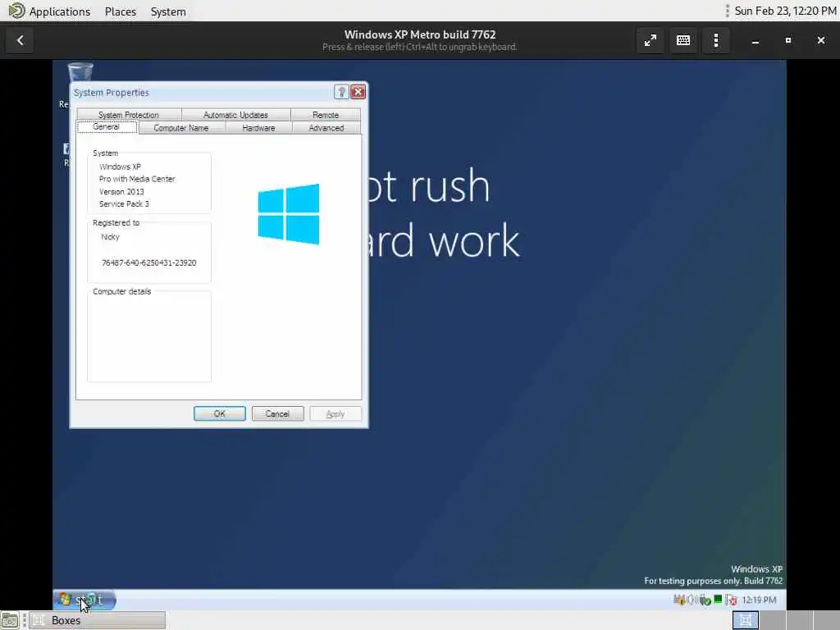Click the registered name Nicky

(111, 237)
